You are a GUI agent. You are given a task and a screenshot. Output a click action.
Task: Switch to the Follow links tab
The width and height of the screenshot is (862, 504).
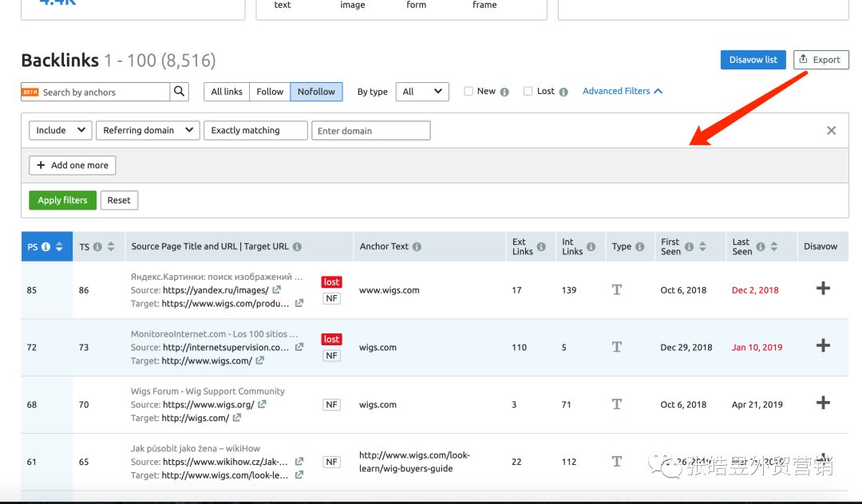(x=270, y=92)
